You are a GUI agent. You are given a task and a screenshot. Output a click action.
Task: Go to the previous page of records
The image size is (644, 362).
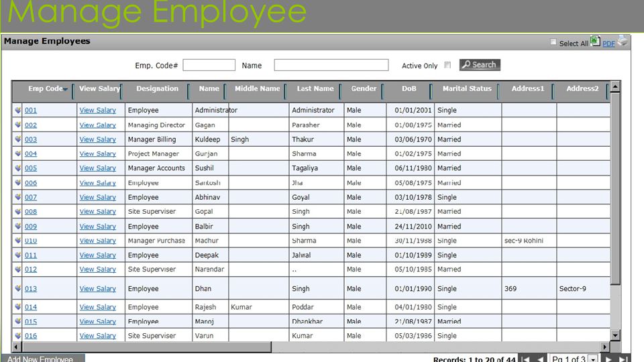click(x=541, y=359)
